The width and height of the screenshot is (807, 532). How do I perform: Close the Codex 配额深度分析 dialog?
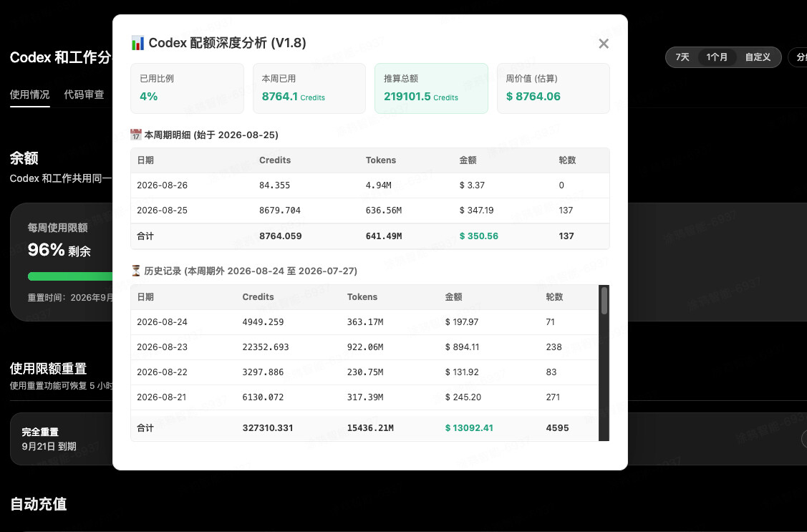pyautogui.click(x=604, y=44)
